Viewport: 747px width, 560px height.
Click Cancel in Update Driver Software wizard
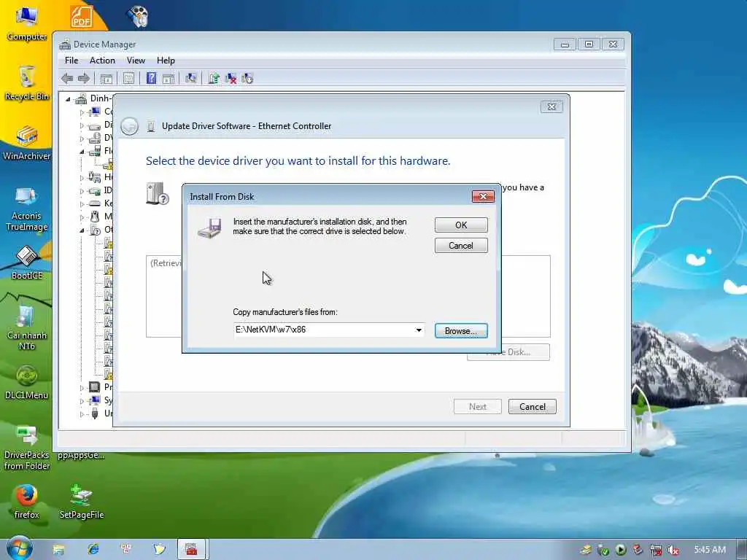pyautogui.click(x=532, y=407)
